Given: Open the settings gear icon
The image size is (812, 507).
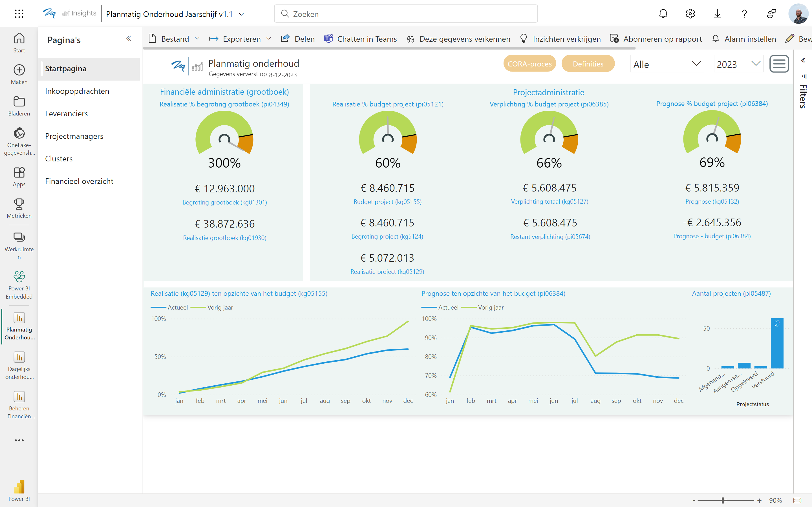Looking at the screenshot, I should (x=690, y=14).
